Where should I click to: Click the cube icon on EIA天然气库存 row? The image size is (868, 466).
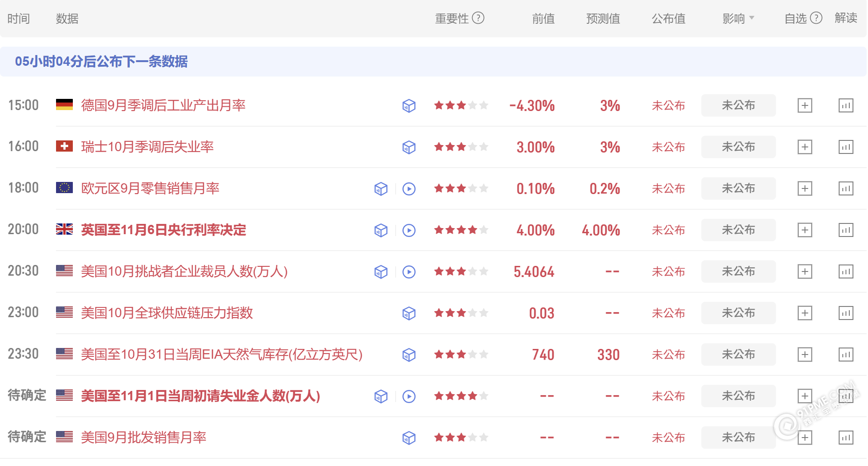click(x=409, y=355)
